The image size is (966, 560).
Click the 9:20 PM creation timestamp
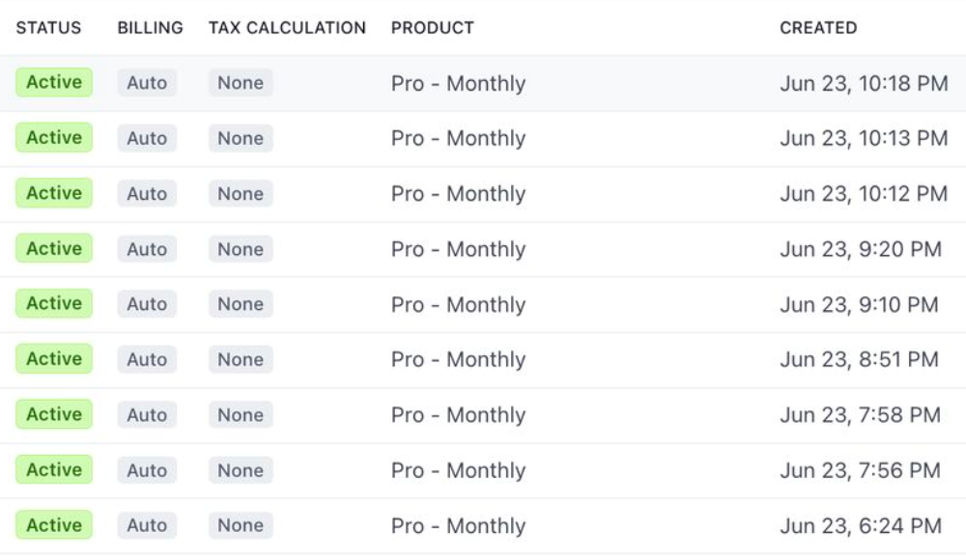pyautogui.click(x=860, y=249)
